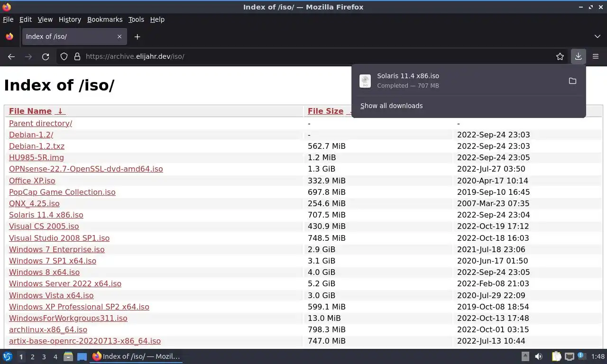View site security padlock information
The width and height of the screenshot is (607, 364).
click(77, 56)
